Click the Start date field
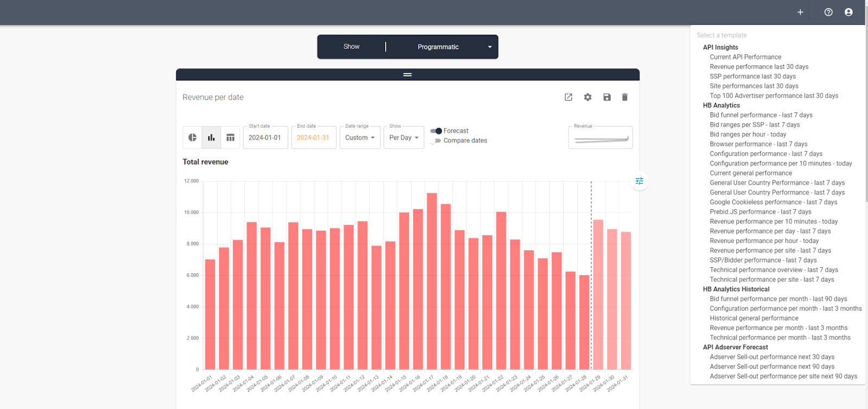The height and width of the screenshot is (409, 868). 265,137
